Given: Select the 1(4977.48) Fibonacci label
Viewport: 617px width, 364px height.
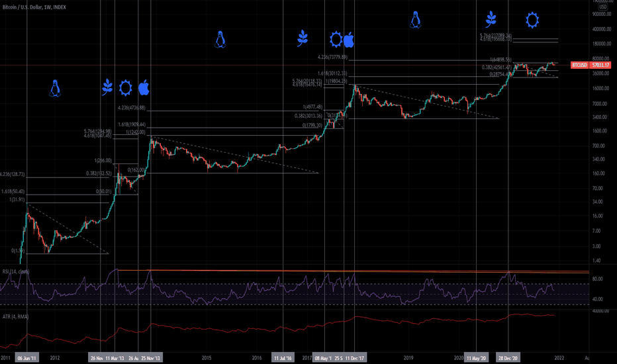Looking at the screenshot, I should 312,107.
